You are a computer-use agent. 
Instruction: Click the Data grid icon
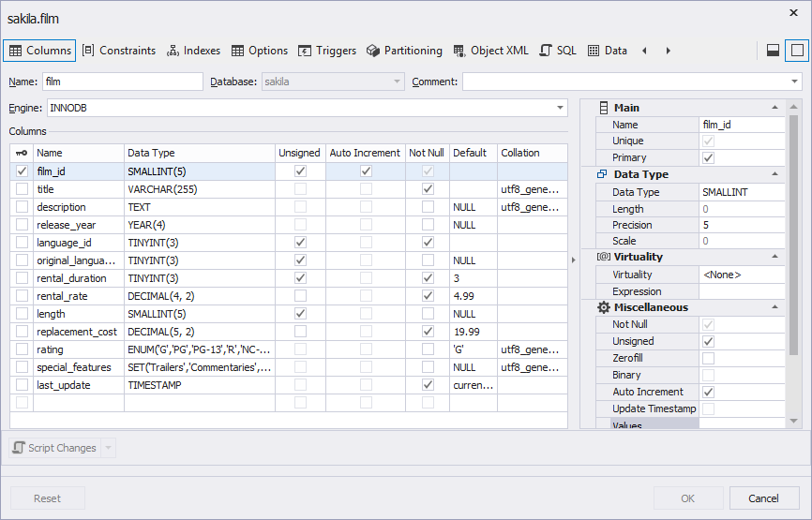[594, 51]
